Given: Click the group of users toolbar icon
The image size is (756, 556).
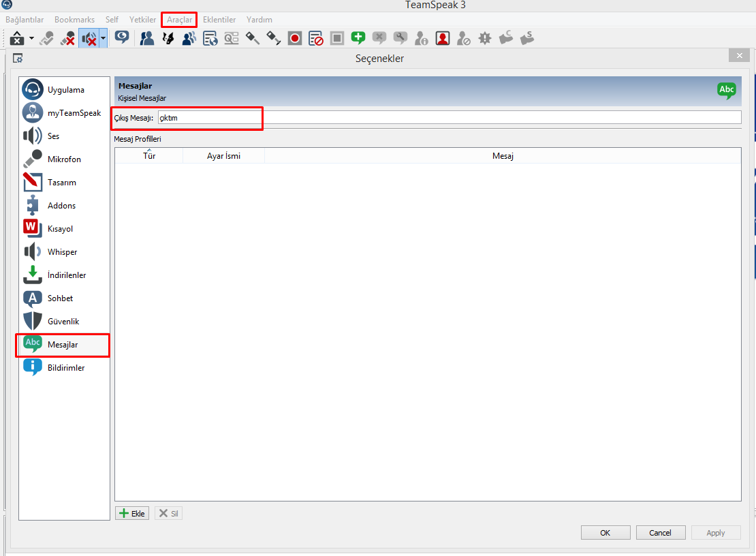Looking at the screenshot, I should (x=189, y=38).
